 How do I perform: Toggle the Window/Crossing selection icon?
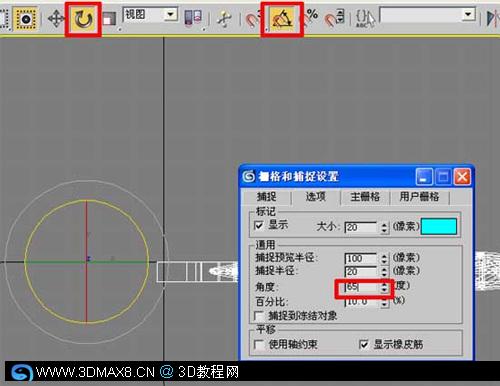26,19
